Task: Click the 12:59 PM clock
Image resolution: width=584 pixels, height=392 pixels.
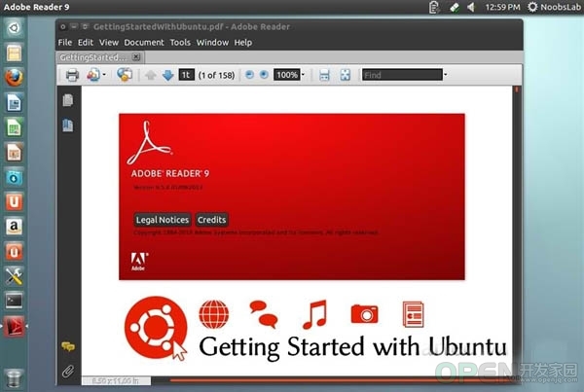Action: pyautogui.click(x=502, y=7)
